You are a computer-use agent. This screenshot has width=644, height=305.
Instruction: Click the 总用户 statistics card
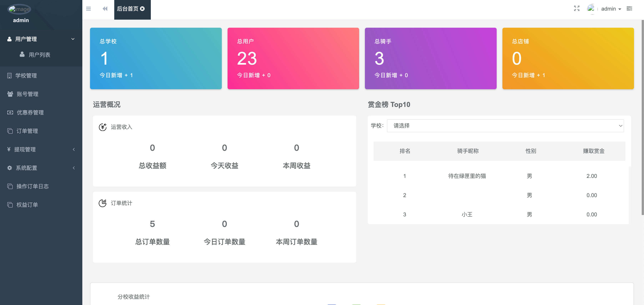[293, 58]
